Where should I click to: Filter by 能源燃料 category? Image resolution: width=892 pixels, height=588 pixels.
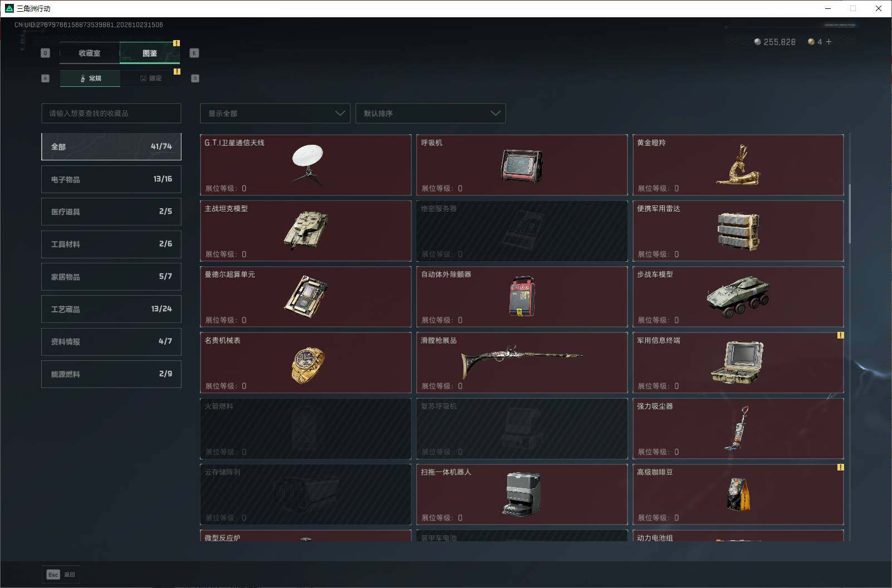tap(111, 374)
